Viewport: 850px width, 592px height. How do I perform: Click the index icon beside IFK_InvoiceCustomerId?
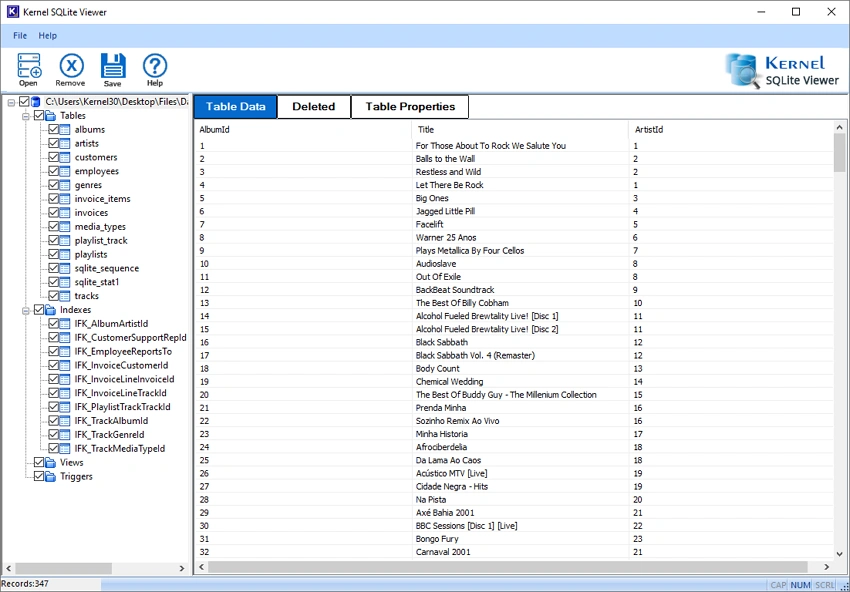coord(65,365)
